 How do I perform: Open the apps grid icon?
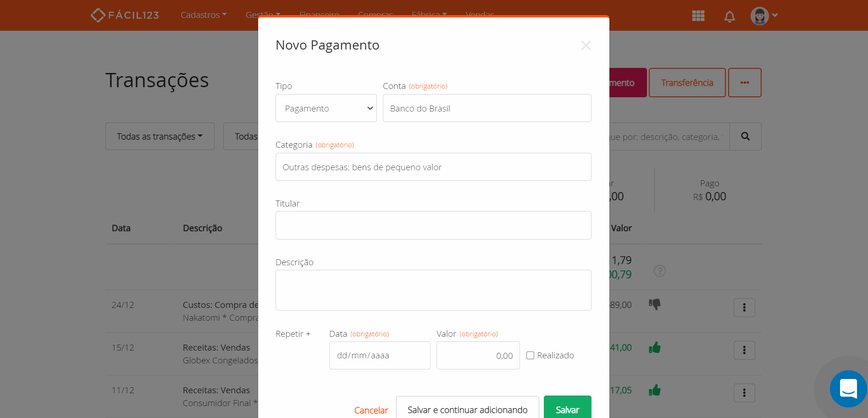point(698,15)
